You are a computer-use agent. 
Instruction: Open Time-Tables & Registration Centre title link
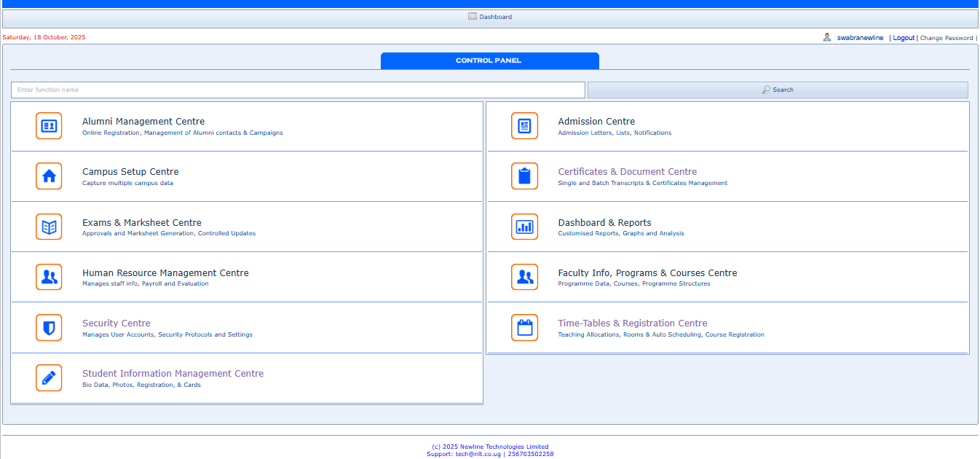632,323
